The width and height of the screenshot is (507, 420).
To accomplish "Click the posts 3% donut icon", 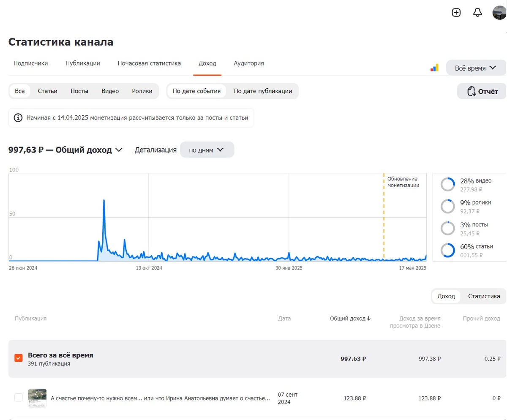I will pyautogui.click(x=447, y=228).
